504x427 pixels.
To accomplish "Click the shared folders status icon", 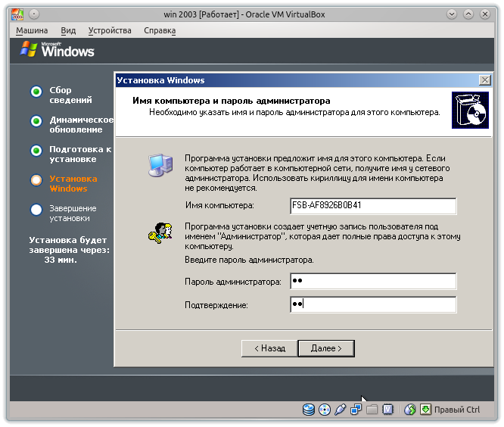I will pyautogui.click(x=372, y=410).
